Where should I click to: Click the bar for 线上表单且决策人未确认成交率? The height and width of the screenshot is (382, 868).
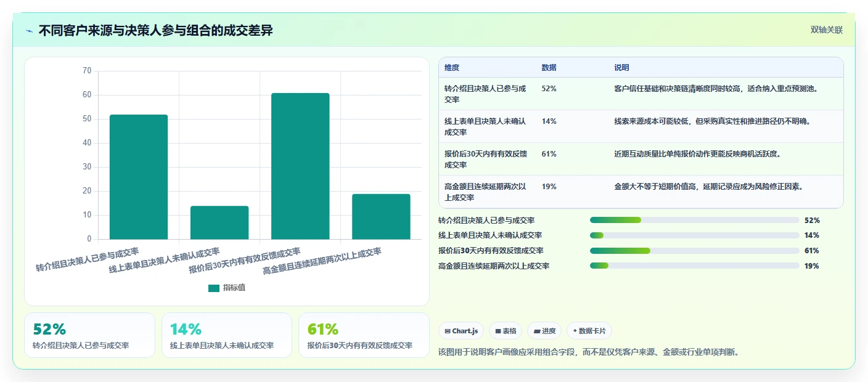(219, 222)
